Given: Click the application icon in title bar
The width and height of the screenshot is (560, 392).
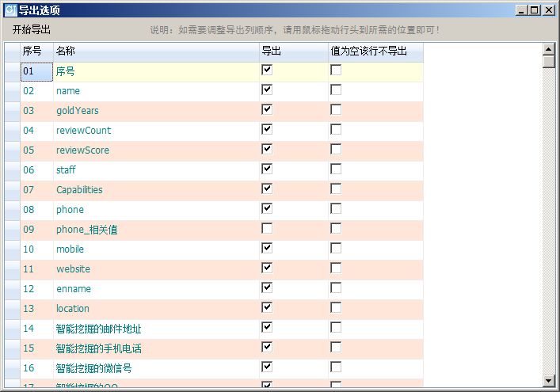Looking at the screenshot, I should [x=10, y=10].
